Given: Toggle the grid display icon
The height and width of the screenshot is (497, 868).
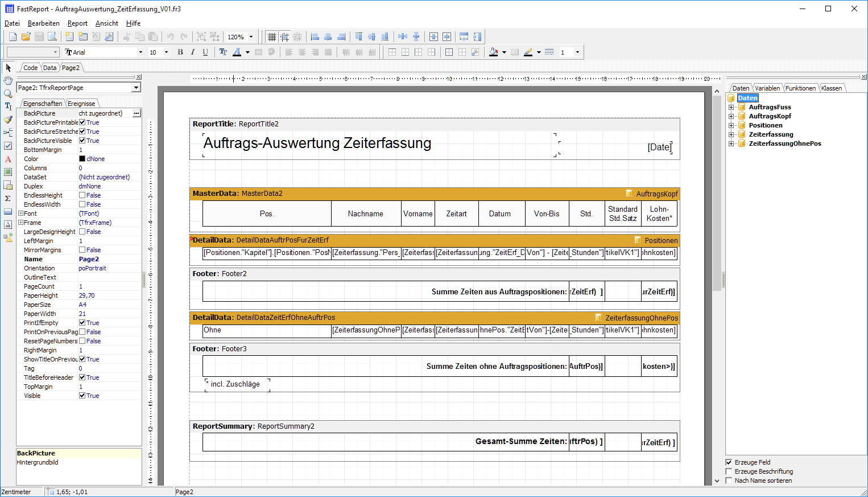Looking at the screenshot, I should (x=272, y=36).
